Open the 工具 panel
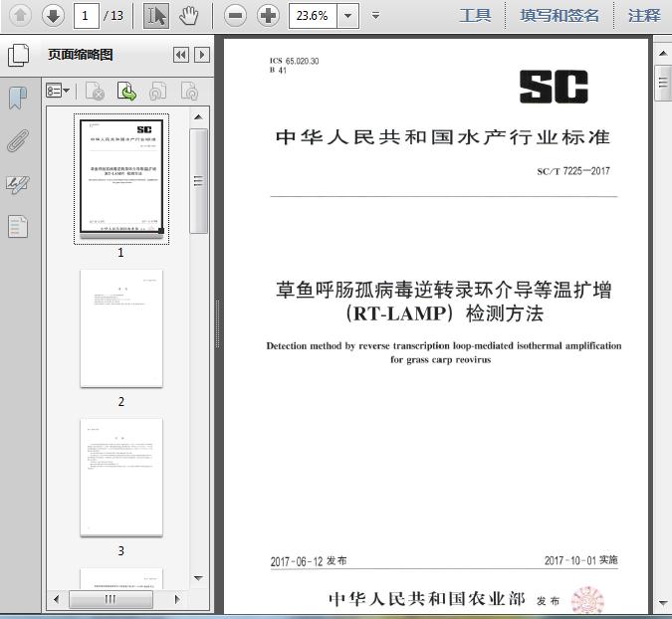This screenshot has height=619, width=672. pos(475,16)
